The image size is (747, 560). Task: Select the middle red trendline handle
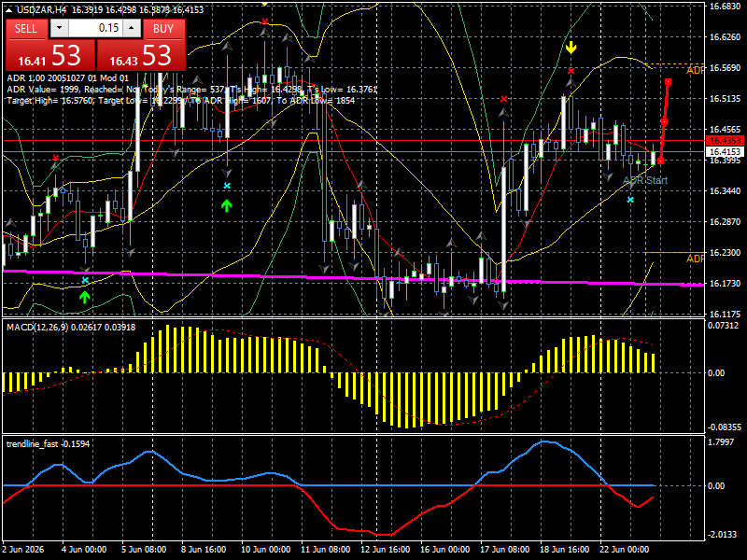click(x=664, y=122)
